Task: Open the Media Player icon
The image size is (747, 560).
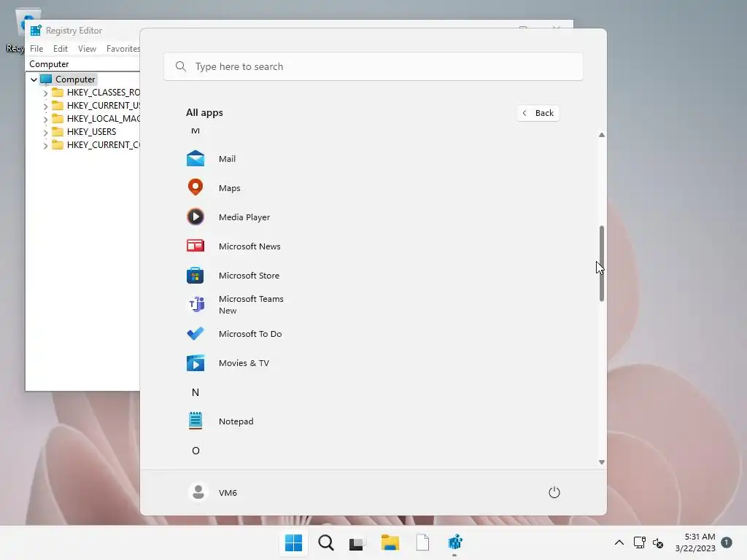Action: tap(196, 217)
